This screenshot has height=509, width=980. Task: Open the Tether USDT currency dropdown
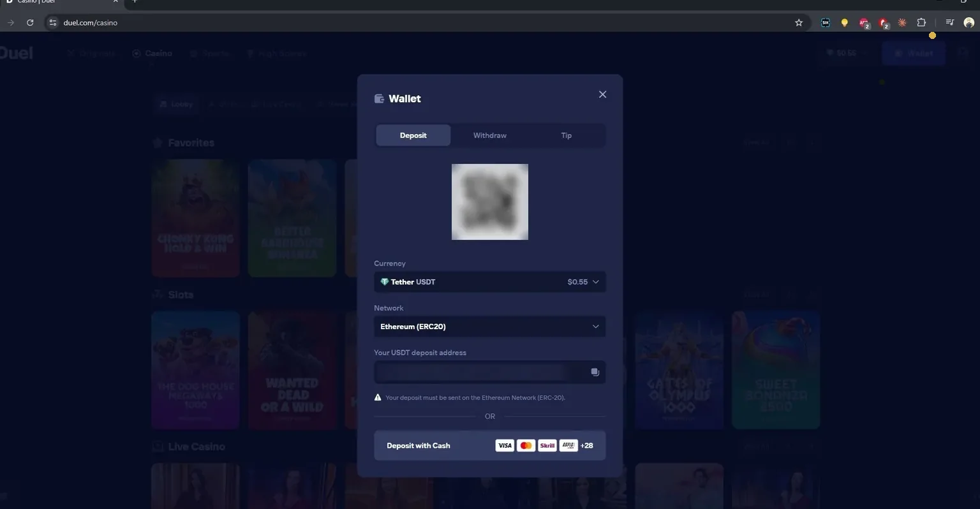pyautogui.click(x=490, y=282)
